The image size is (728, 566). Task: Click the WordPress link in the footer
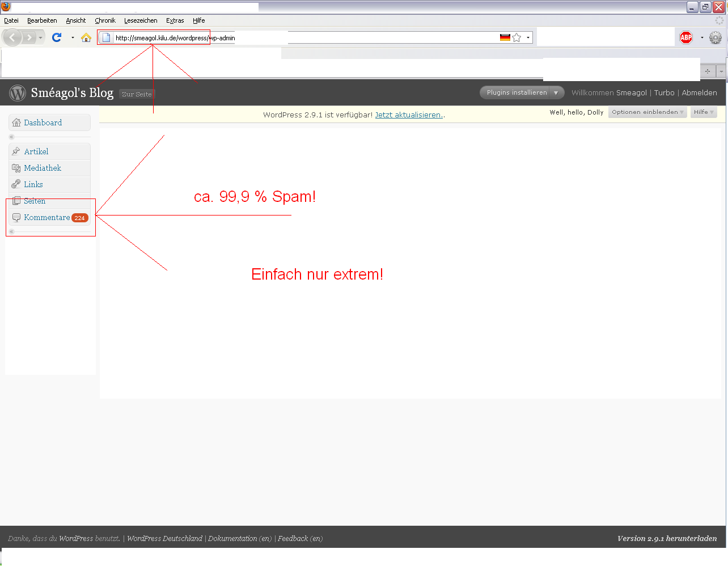coord(76,538)
